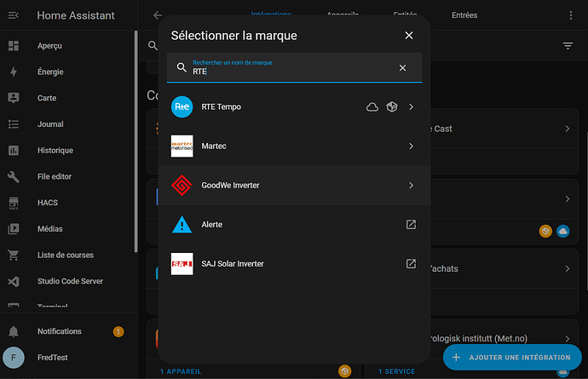
Task: Open the achats card chevron
Action: (x=568, y=269)
